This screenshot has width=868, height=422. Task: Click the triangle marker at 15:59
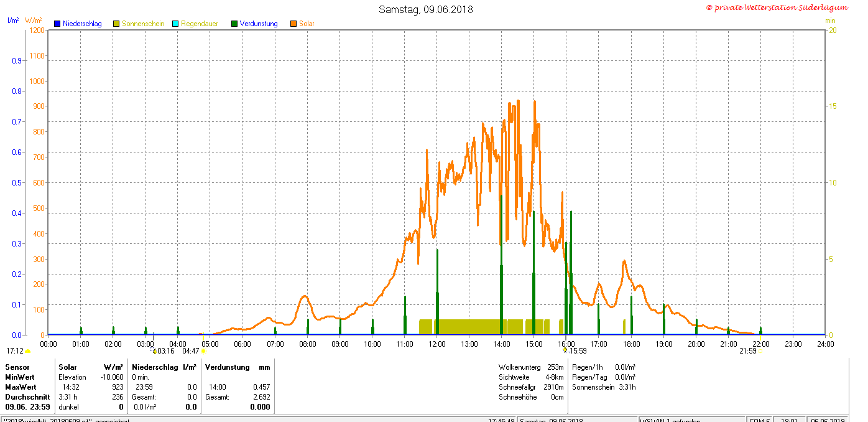(x=565, y=350)
